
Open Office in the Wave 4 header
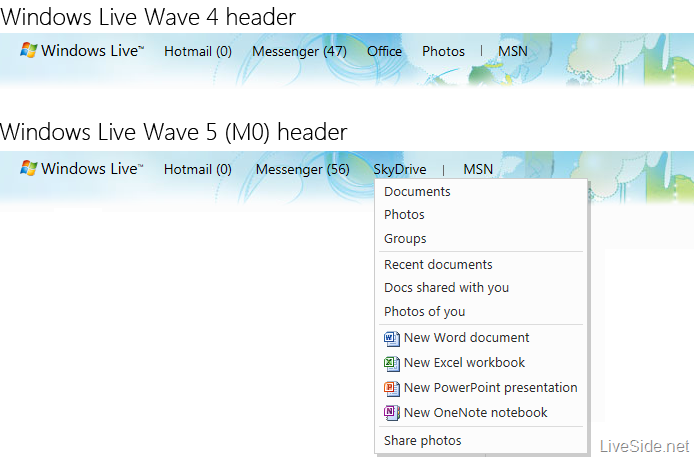pyautogui.click(x=384, y=51)
